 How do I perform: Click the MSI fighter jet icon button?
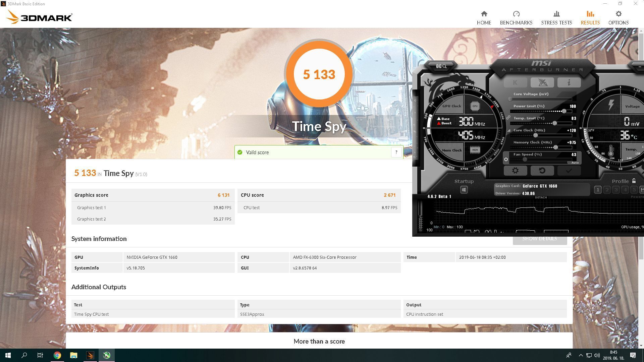coord(542,82)
